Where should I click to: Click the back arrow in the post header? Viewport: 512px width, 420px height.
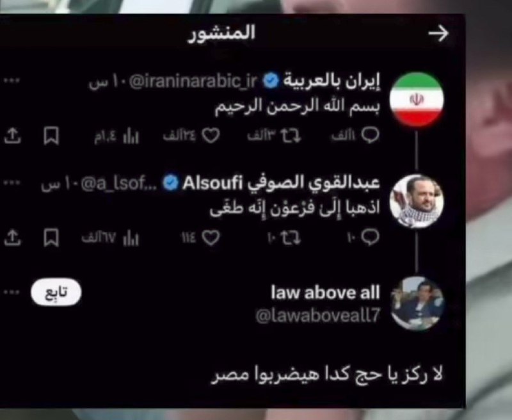[x=438, y=33]
